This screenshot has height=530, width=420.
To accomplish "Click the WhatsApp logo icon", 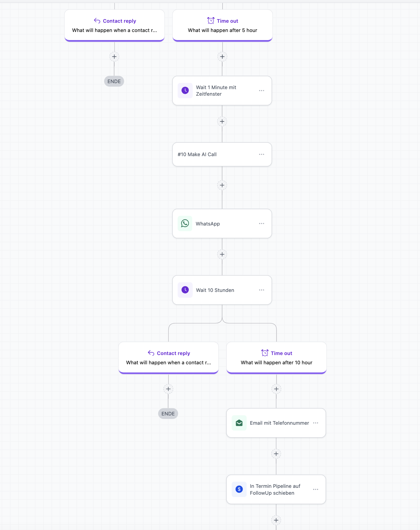I will click(185, 223).
